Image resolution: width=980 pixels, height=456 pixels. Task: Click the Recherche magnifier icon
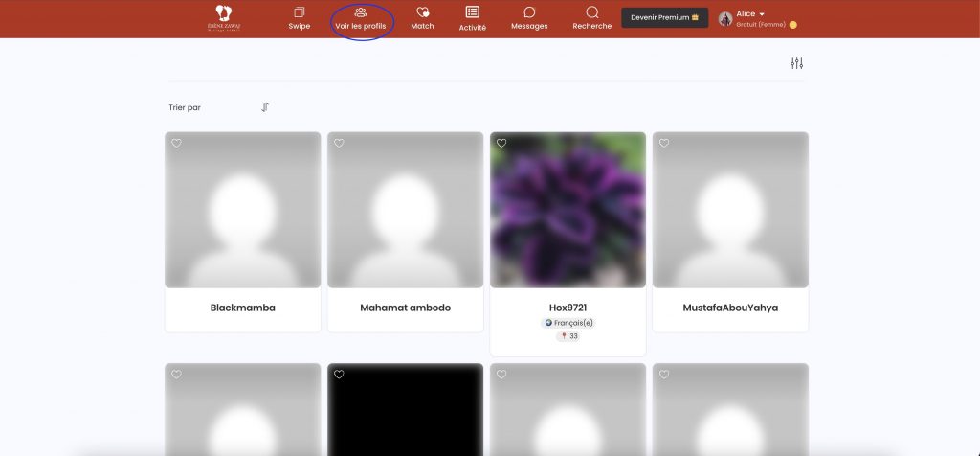[591, 12]
